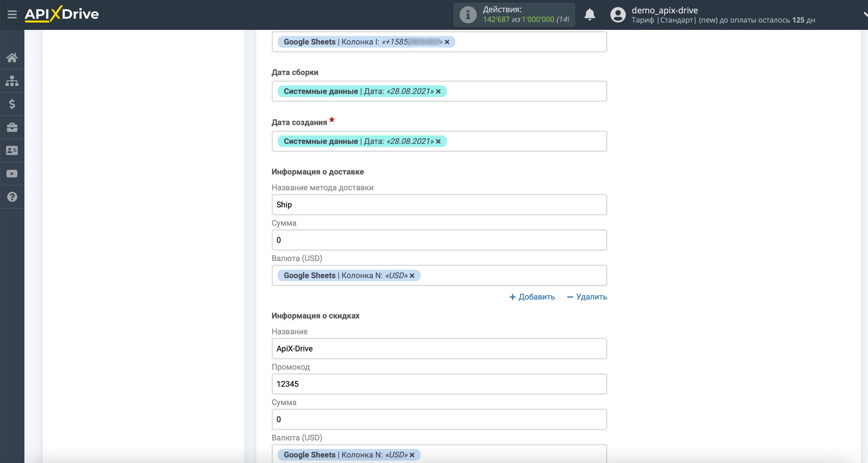Click the actions counter 142'687
The width and height of the screenshot is (868, 463).
coord(496,20)
